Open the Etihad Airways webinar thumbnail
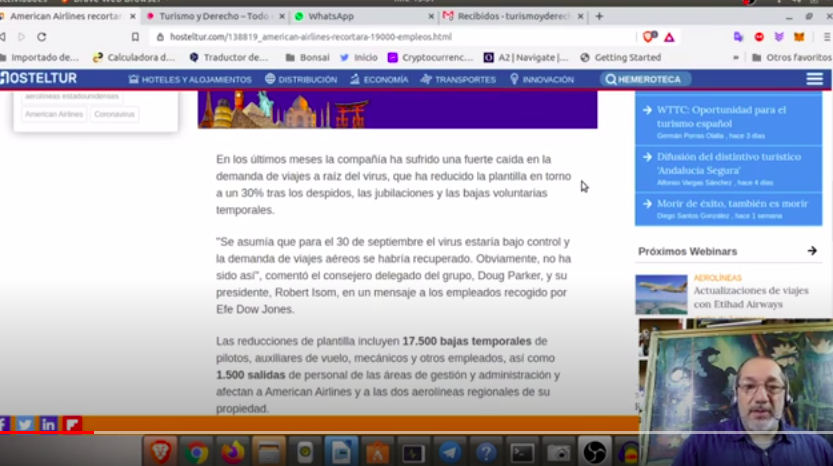The height and width of the screenshot is (466, 833). click(x=661, y=294)
